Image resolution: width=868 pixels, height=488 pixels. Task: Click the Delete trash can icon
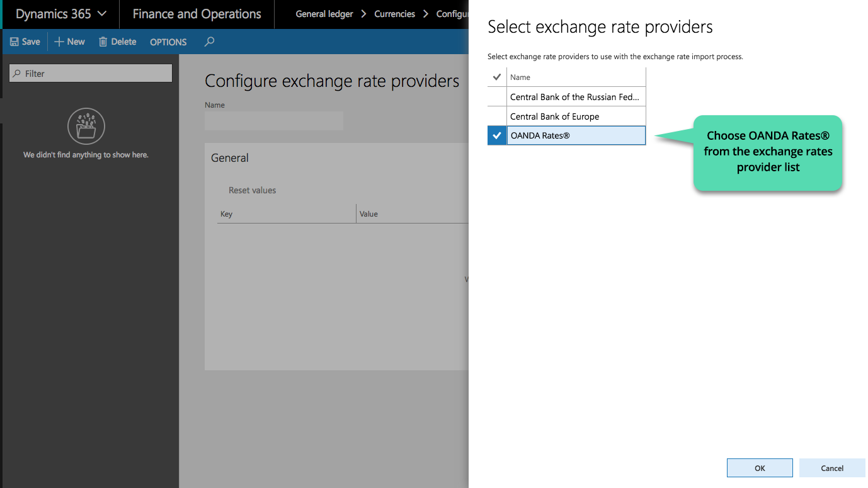[103, 42]
